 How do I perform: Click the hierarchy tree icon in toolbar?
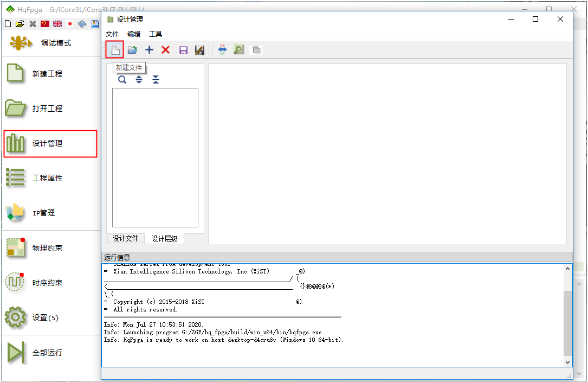256,50
